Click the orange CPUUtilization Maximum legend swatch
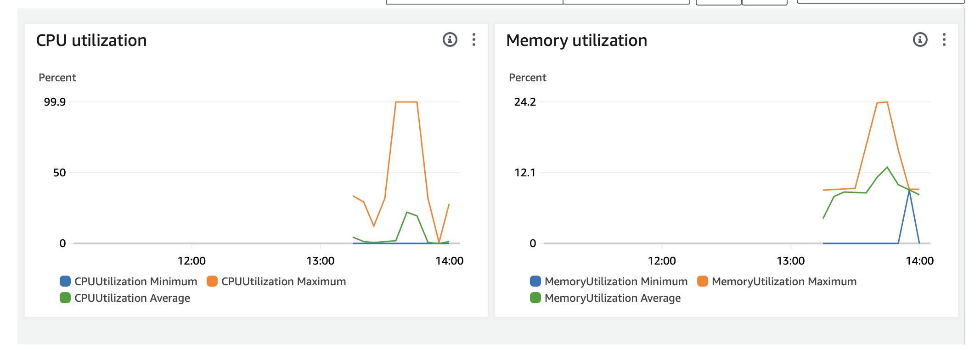 (x=212, y=281)
